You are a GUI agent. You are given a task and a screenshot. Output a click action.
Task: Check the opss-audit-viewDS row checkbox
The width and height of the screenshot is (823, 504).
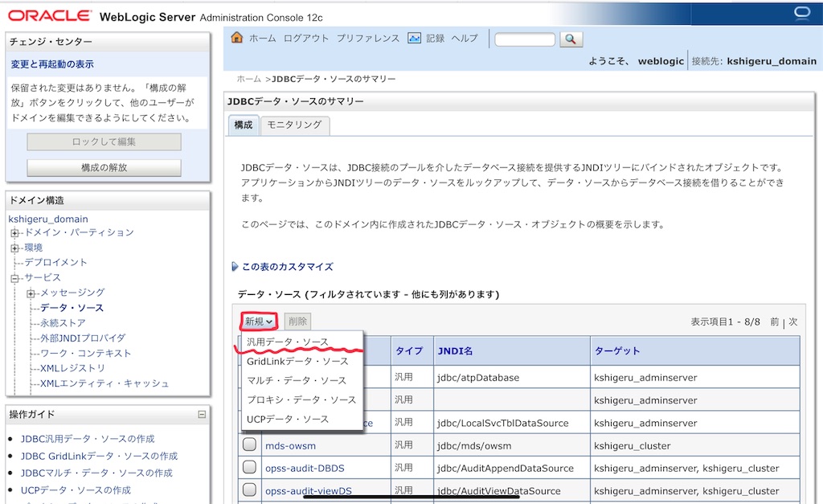(249, 490)
